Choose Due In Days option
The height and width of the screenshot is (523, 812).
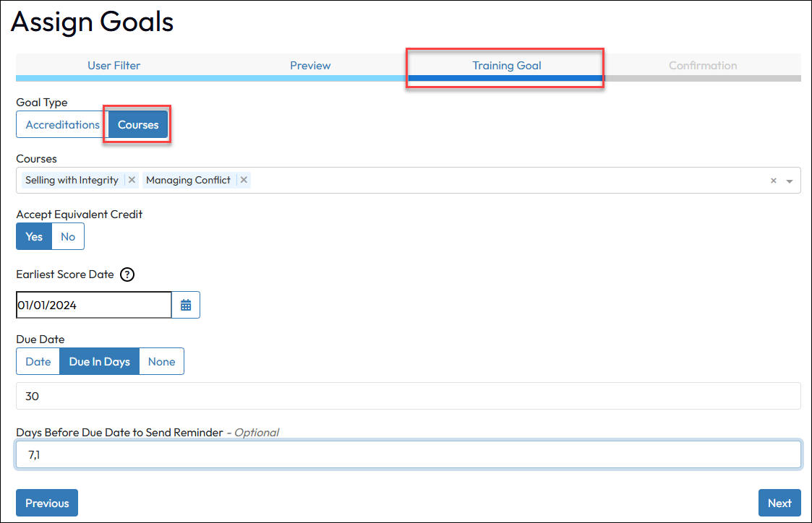coord(99,361)
